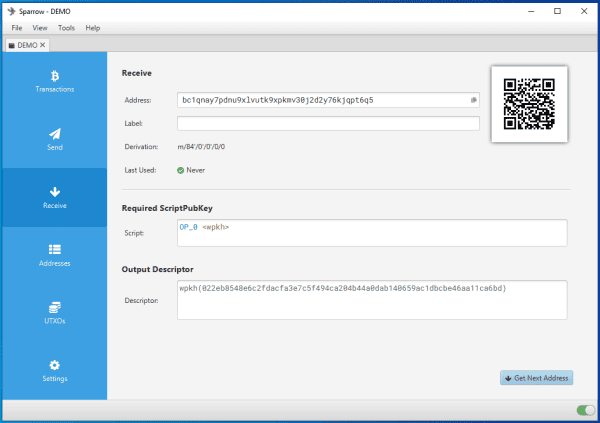Open the Settings gear sidebar tab

tap(54, 371)
